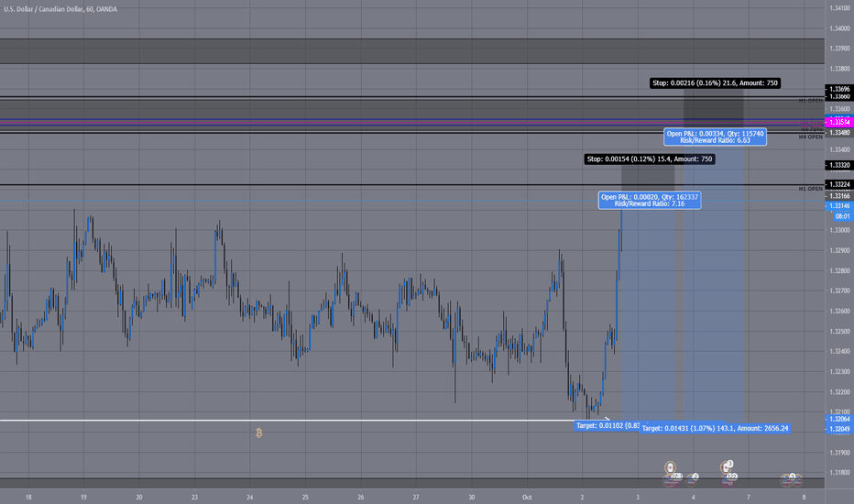Click date 18 on the time axis

[28, 498]
